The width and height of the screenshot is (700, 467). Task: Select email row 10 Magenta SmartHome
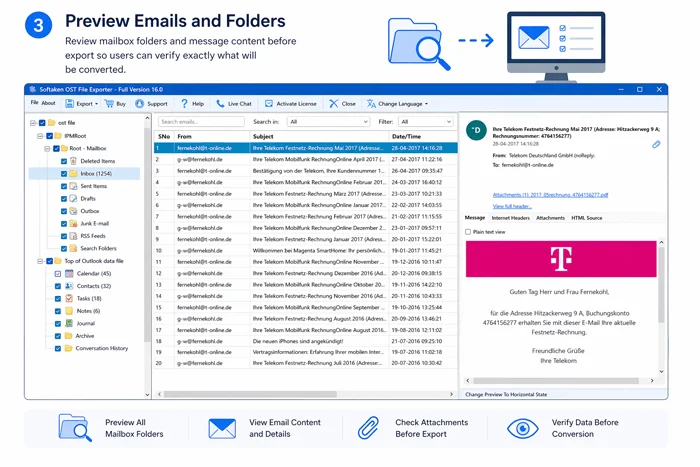(306, 250)
